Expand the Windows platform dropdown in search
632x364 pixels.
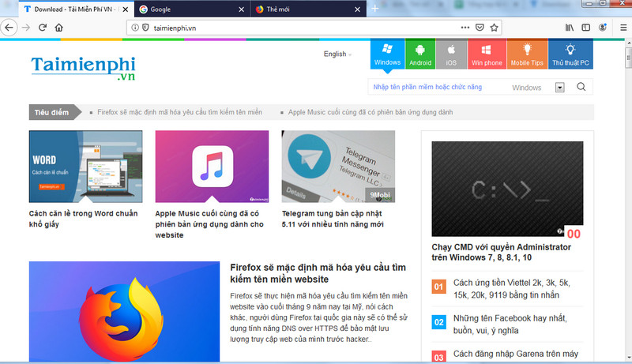(559, 88)
